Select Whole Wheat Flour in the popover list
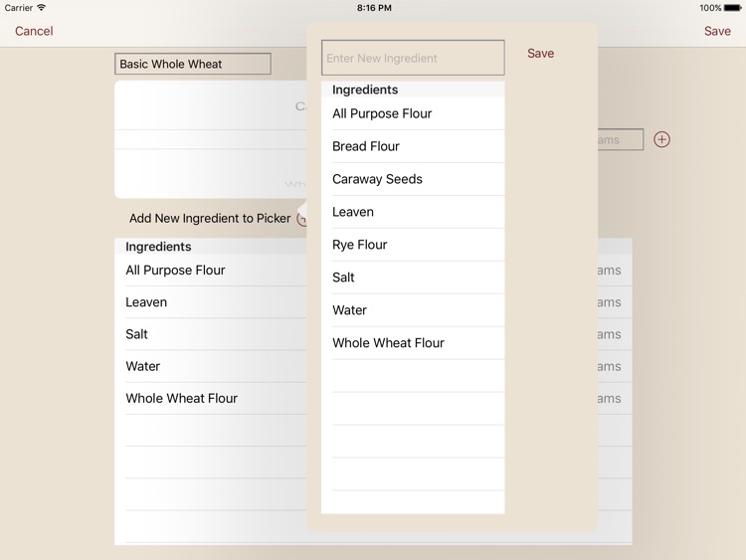Image resolution: width=746 pixels, height=560 pixels. coord(413,343)
